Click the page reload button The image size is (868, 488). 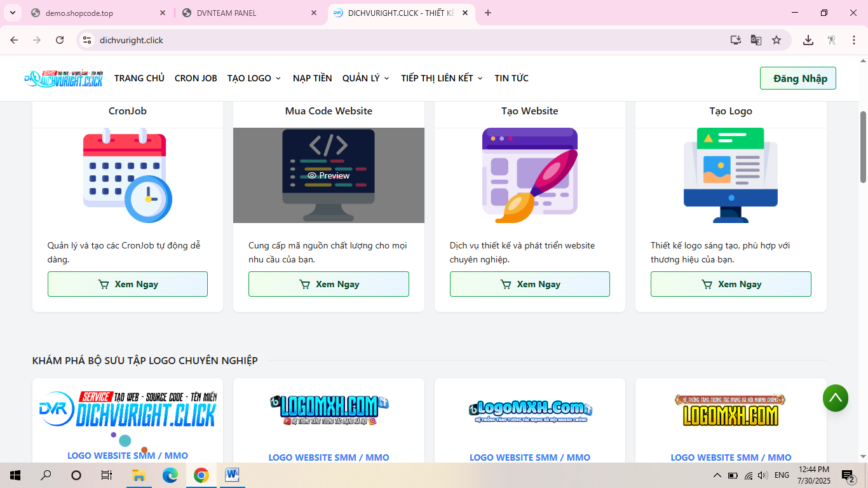tap(60, 40)
